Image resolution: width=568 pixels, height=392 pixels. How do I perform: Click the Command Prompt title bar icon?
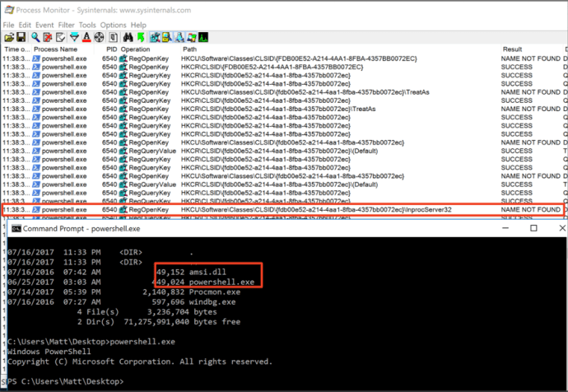pyautogui.click(x=14, y=228)
